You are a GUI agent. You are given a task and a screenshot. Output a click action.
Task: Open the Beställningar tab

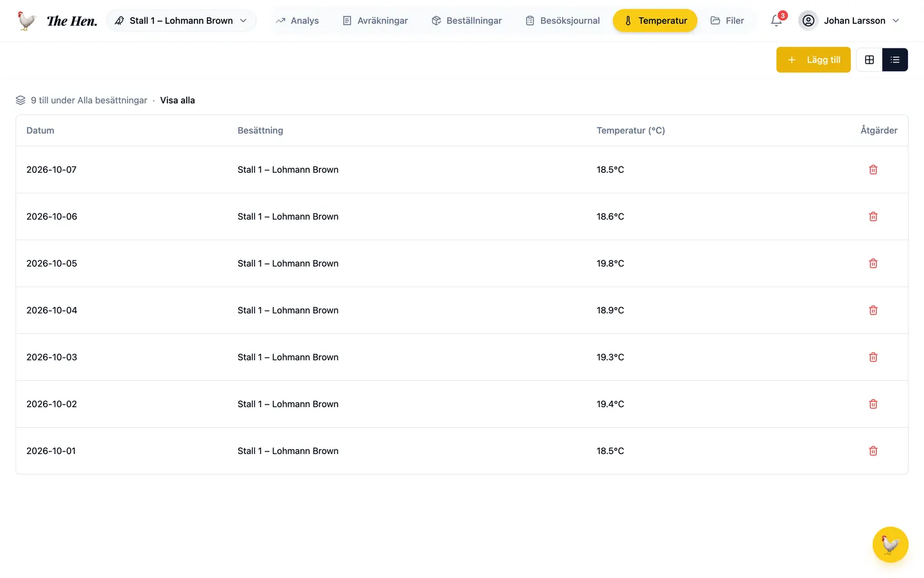pos(466,21)
